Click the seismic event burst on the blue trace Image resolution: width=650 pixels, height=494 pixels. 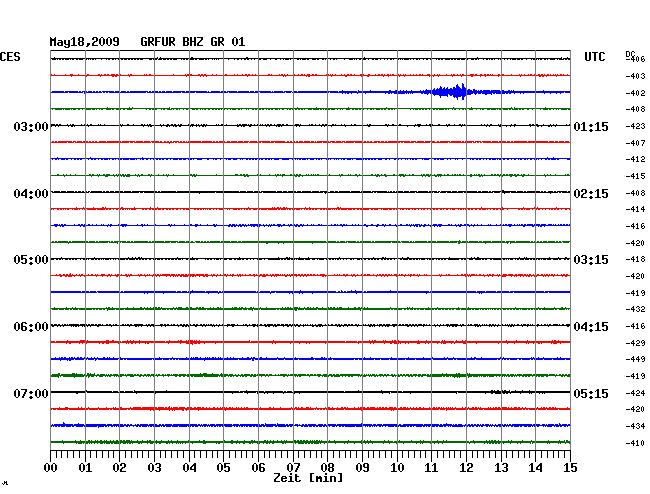pos(450,92)
